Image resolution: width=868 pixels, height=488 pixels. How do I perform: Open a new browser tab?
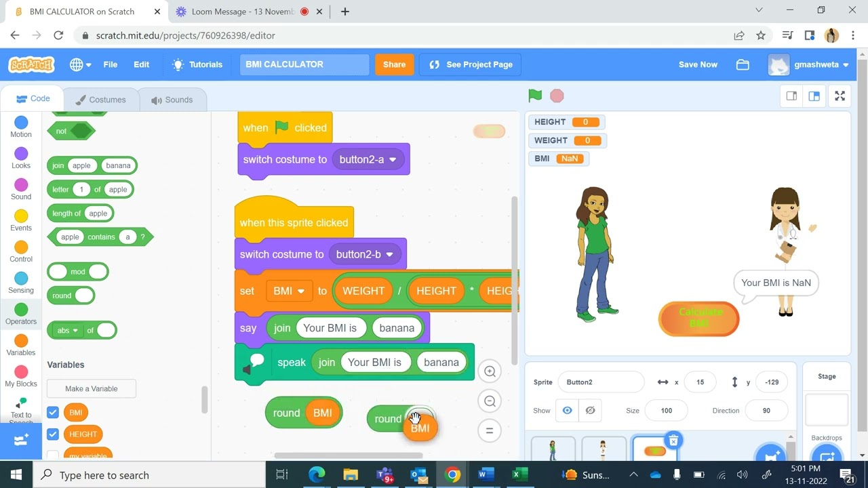[344, 12]
